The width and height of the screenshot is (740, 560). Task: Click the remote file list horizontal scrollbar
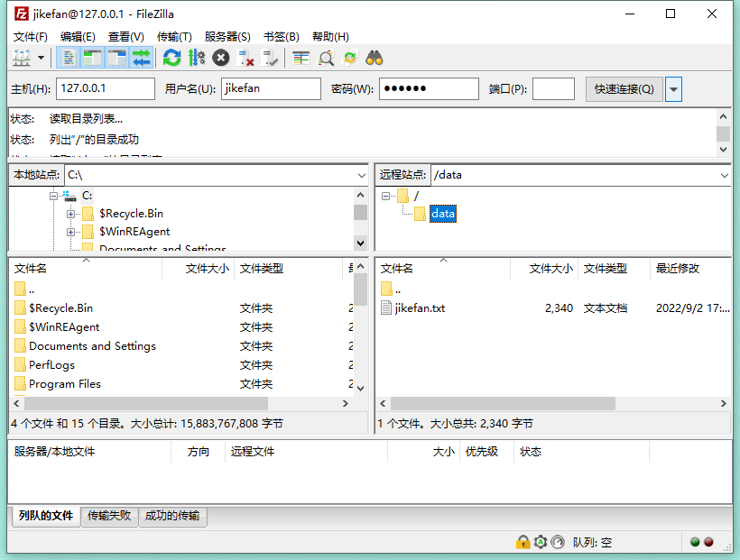click(503, 403)
